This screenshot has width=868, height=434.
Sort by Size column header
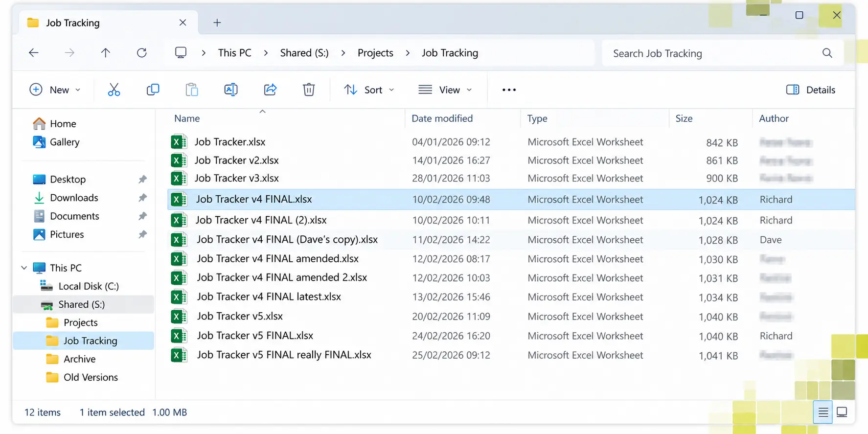(x=684, y=118)
